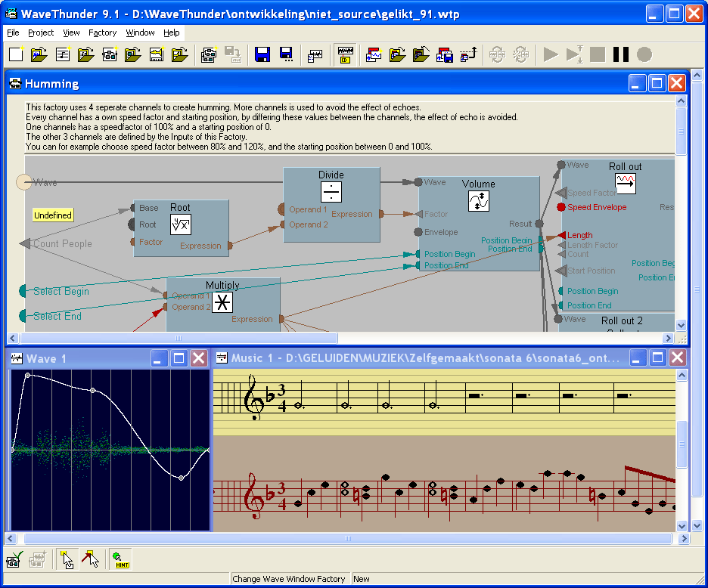Toggle the HINT icon in bottom toolbar

point(120,559)
